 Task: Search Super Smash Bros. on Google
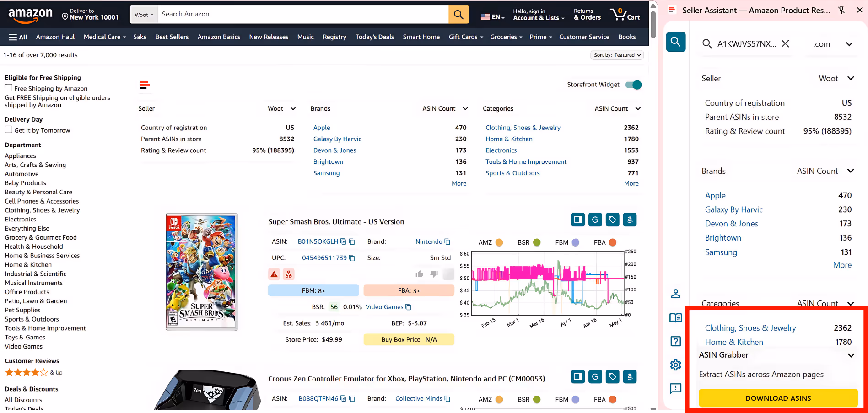595,220
